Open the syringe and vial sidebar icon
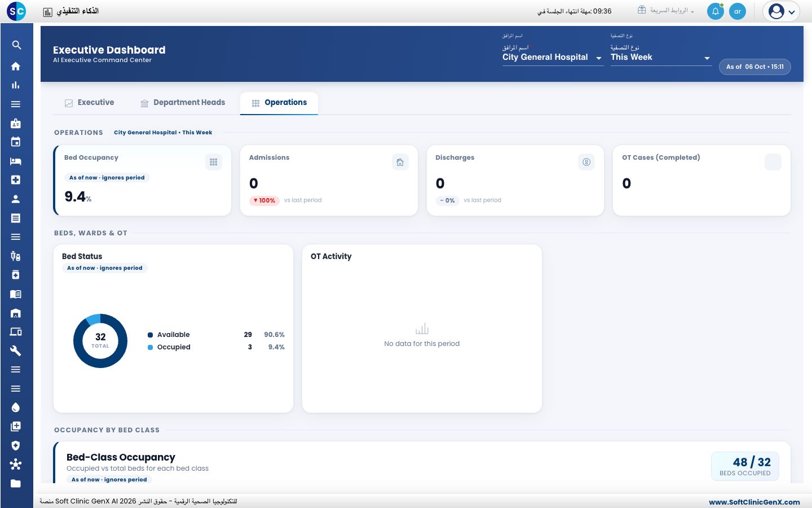 (x=16, y=256)
